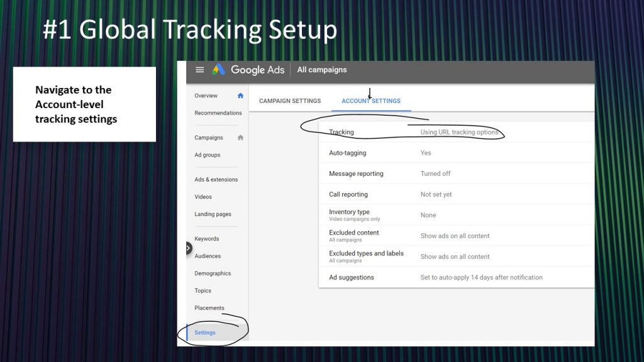Click the home icon next to Campaigns
This screenshot has width=644, height=362.
240,137
